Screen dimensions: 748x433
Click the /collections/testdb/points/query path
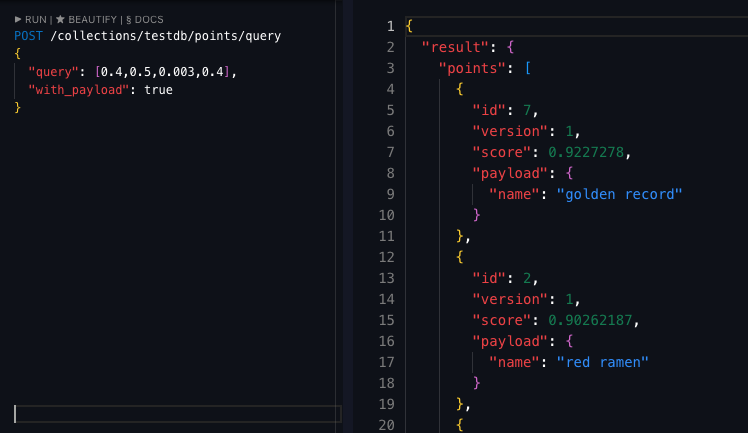coord(165,36)
